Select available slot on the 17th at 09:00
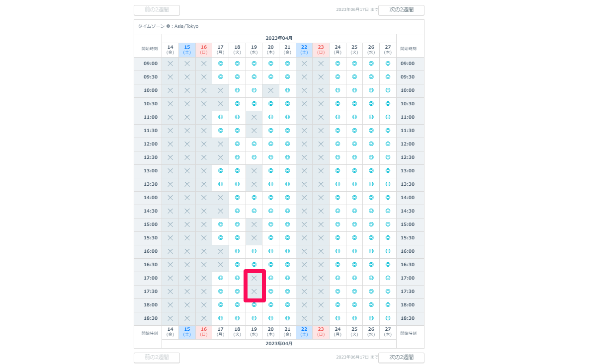This screenshot has height=364, width=590. (x=221, y=64)
